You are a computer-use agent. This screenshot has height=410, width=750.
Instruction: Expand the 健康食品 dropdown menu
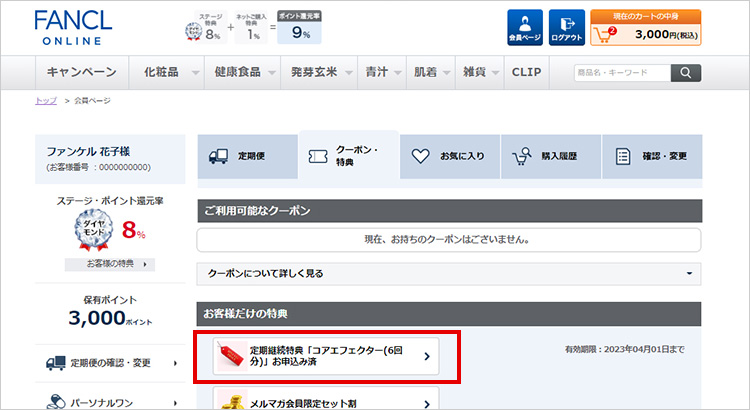pos(243,72)
